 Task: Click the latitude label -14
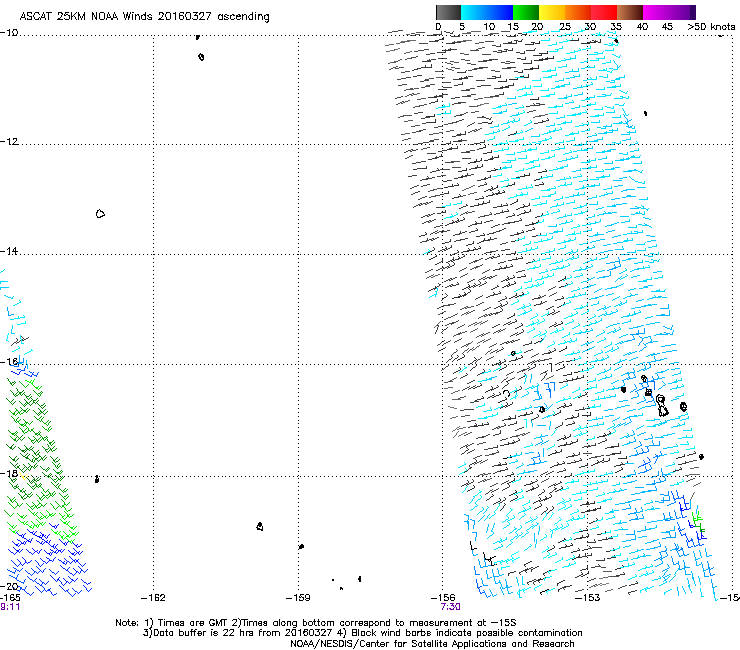(9, 251)
